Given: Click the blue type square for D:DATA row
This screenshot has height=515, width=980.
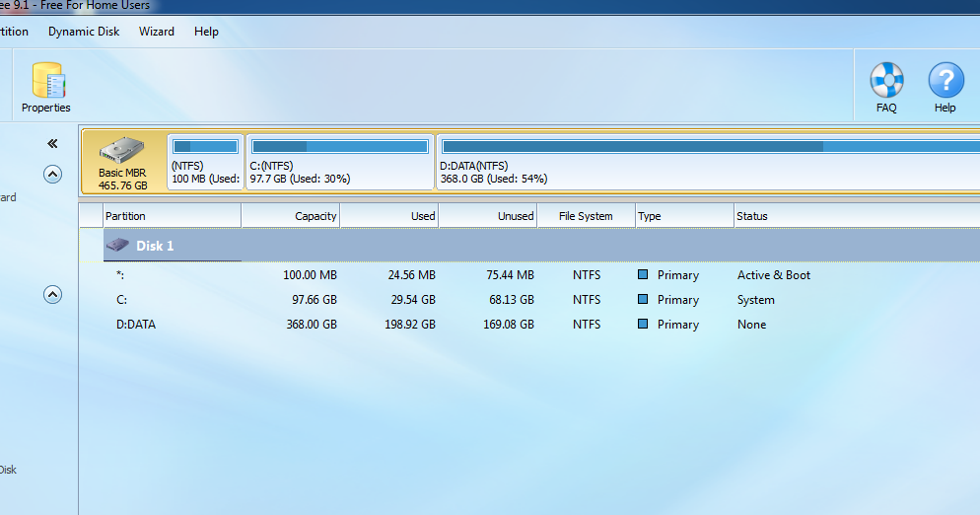Looking at the screenshot, I should pyautogui.click(x=643, y=324).
